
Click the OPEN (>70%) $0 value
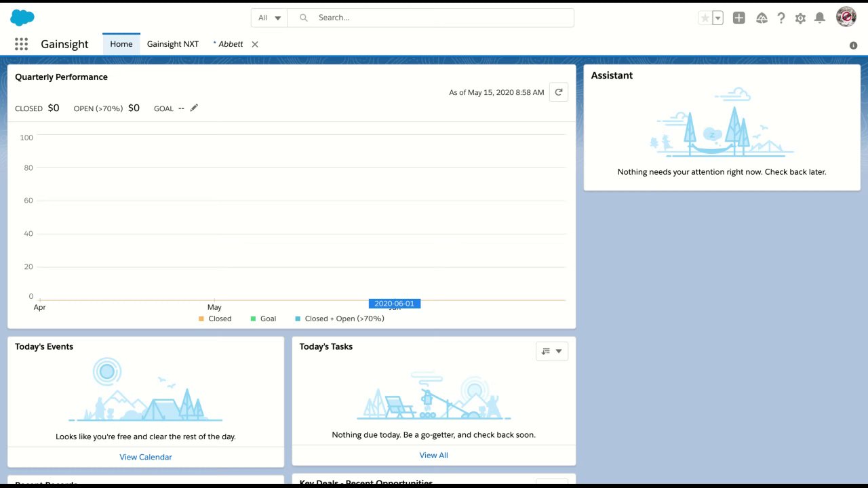pyautogui.click(x=134, y=108)
